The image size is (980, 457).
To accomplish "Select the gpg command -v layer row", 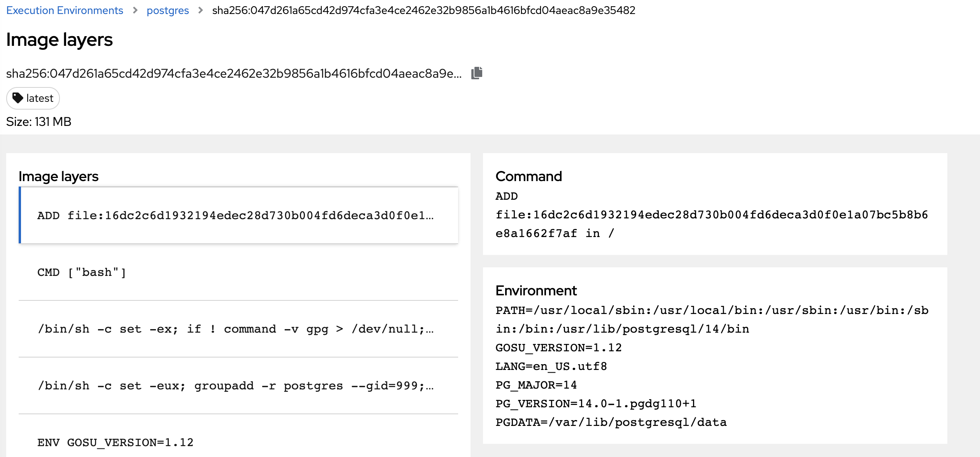I will (235, 329).
